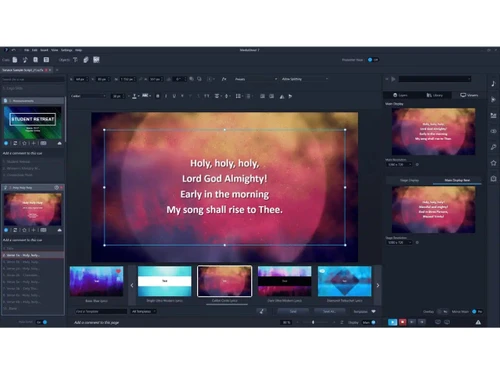Screen dimensions: 500x375
Task: Open the stage resolution dropdown
Action: [399, 243]
